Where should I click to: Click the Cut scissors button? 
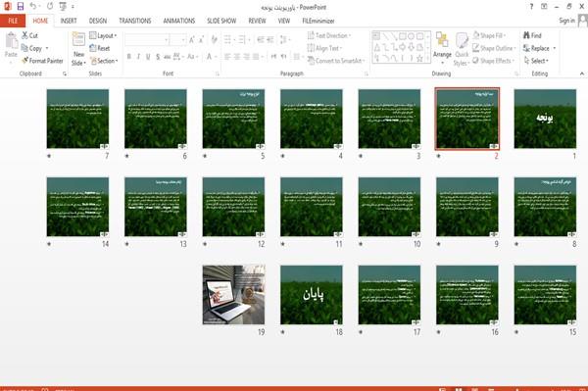[29, 35]
